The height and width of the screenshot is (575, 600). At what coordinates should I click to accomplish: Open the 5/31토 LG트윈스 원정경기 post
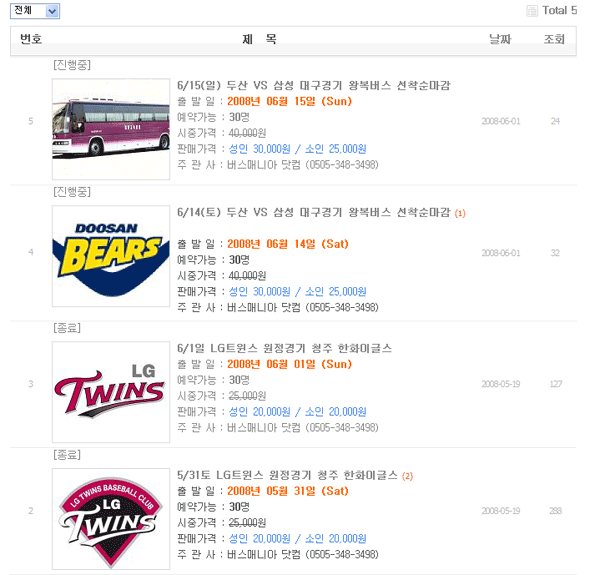pyautogui.click(x=287, y=474)
